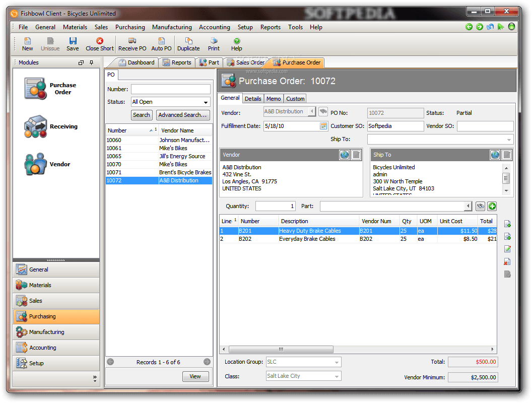Click the Customer SO Softpedia field
Viewport: 532px width, 403px height.
pyautogui.click(x=395, y=126)
